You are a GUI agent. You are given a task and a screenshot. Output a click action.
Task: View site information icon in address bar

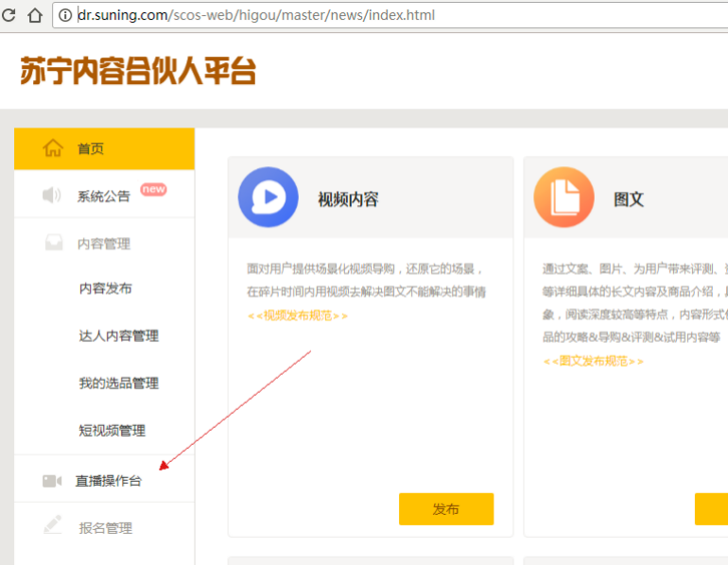click(65, 15)
